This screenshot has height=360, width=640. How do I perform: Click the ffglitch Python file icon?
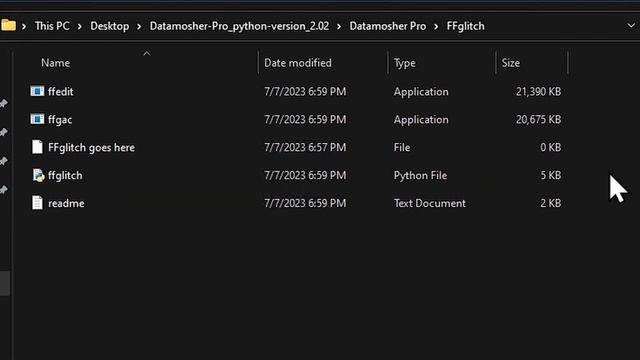pyautogui.click(x=38, y=175)
